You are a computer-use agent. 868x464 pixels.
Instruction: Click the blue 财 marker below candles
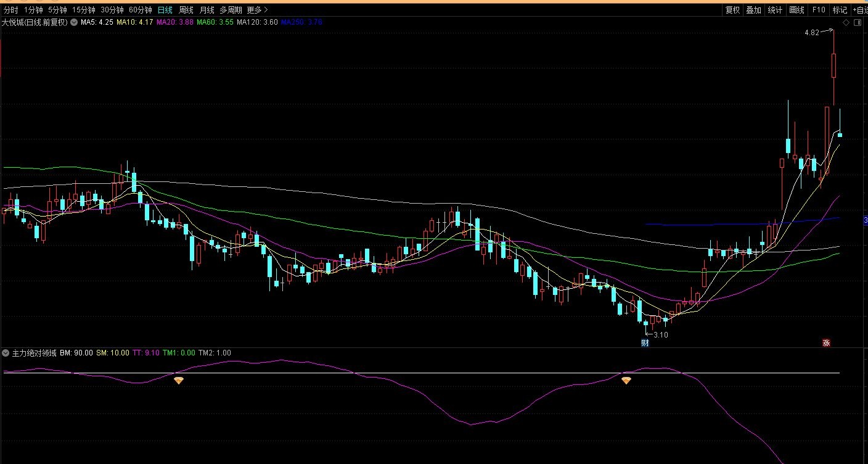tap(645, 343)
